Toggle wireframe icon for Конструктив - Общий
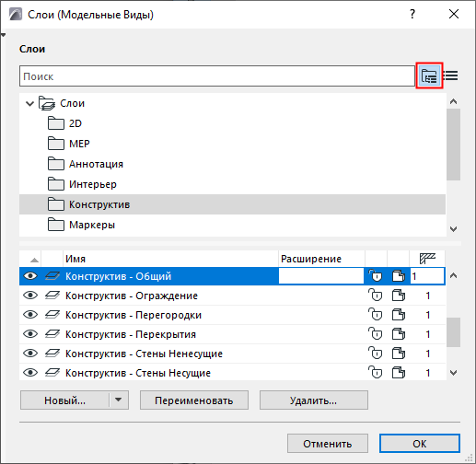 [x=52, y=276]
